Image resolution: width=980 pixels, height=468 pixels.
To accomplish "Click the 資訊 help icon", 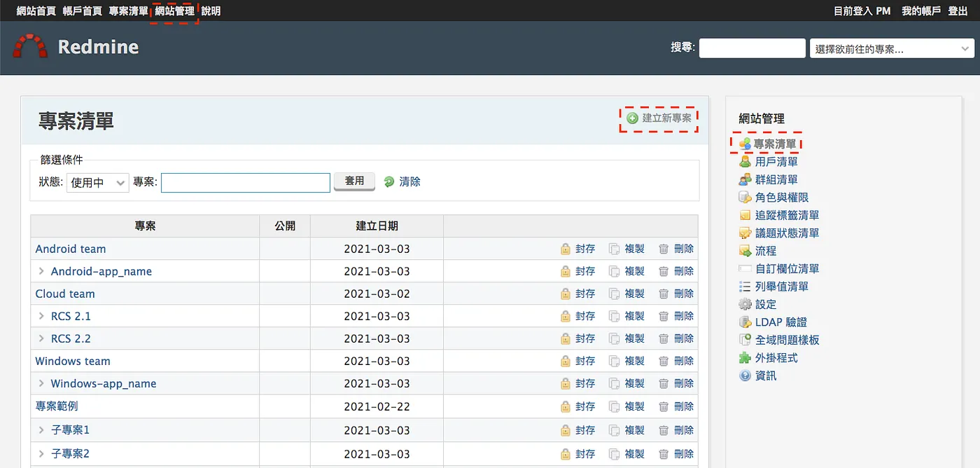I will click(745, 376).
